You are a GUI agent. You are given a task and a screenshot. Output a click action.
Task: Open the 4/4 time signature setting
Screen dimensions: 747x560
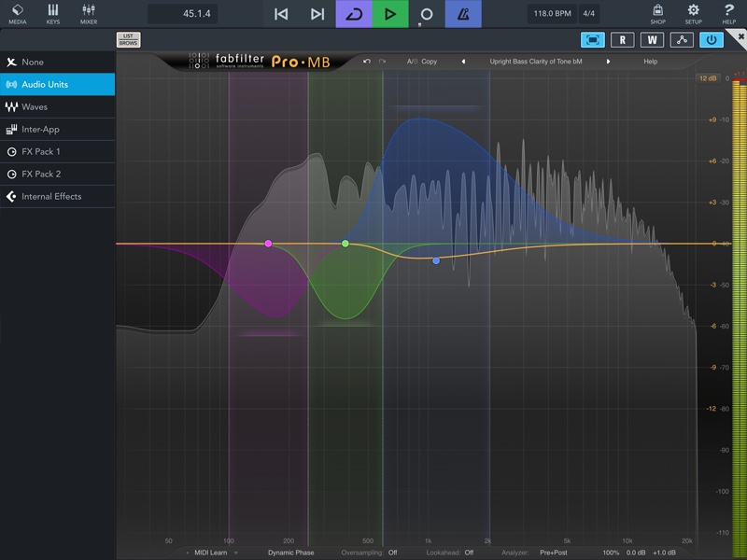(589, 14)
